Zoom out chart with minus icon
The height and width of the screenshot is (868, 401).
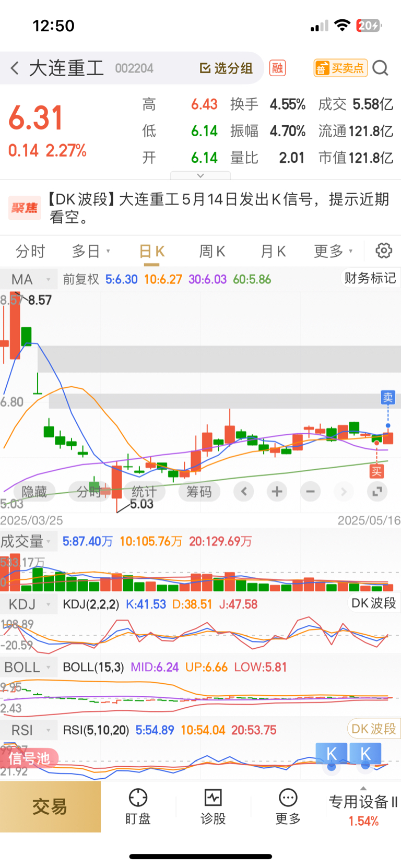point(310,491)
